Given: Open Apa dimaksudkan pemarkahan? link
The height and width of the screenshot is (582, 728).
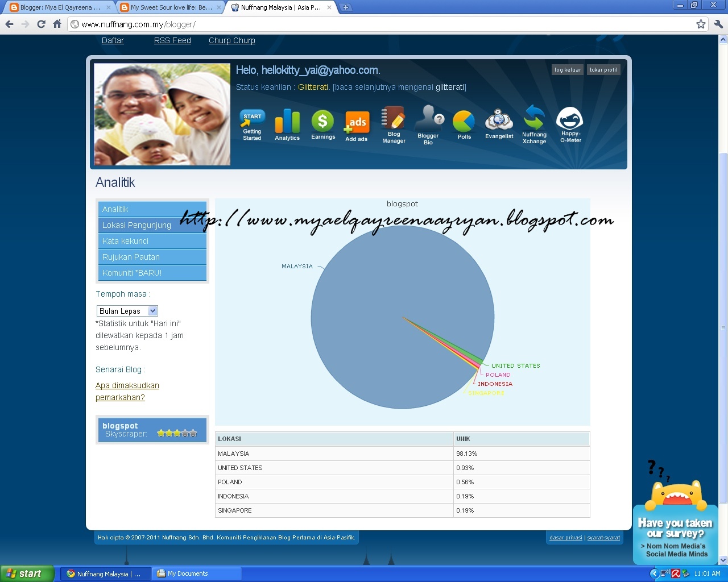Looking at the screenshot, I should (x=127, y=391).
